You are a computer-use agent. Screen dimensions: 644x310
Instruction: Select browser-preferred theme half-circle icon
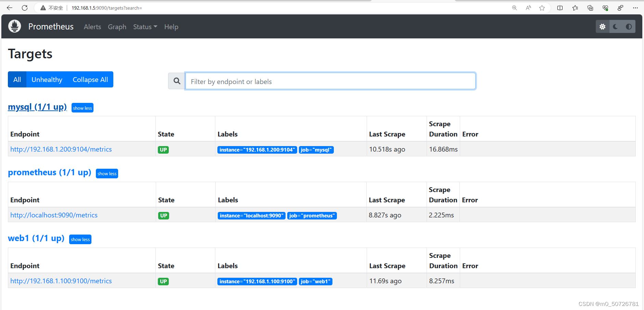pos(629,26)
